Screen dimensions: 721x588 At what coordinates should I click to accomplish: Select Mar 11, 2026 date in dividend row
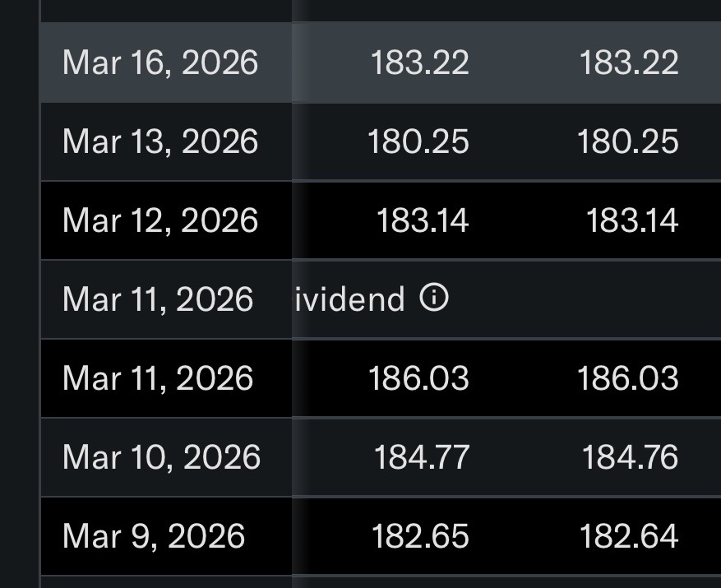pyautogui.click(x=158, y=299)
